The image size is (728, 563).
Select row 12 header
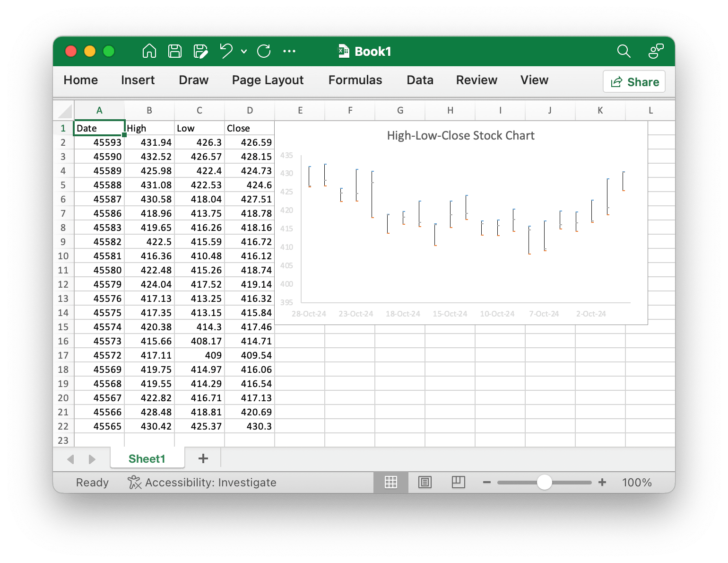click(63, 284)
